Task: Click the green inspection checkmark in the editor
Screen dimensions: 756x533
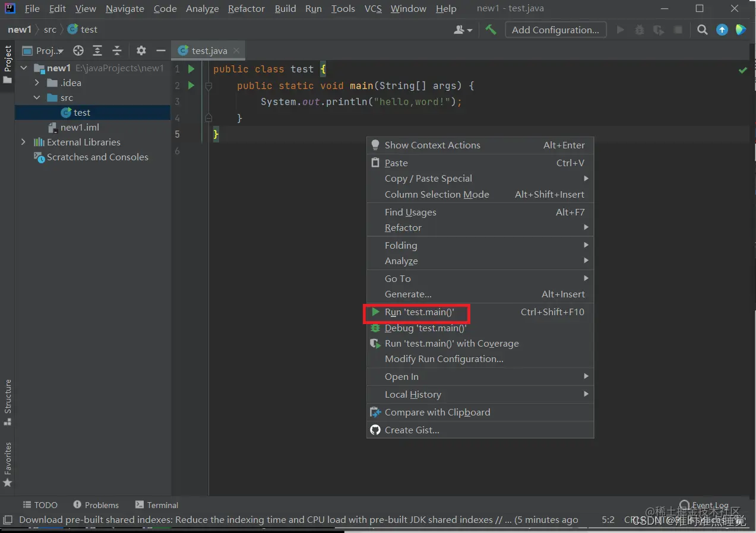Action: [x=742, y=70]
